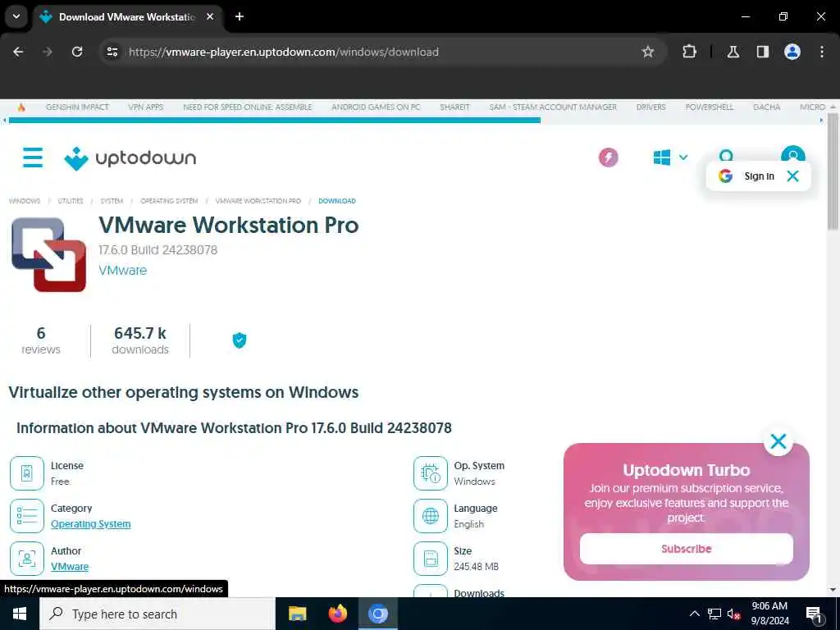
Task: Close the Uptodown Turbo promo card
Action: click(x=778, y=441)
